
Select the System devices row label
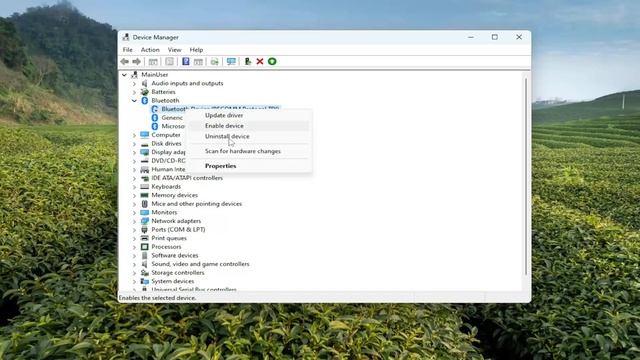click(173, 281)
